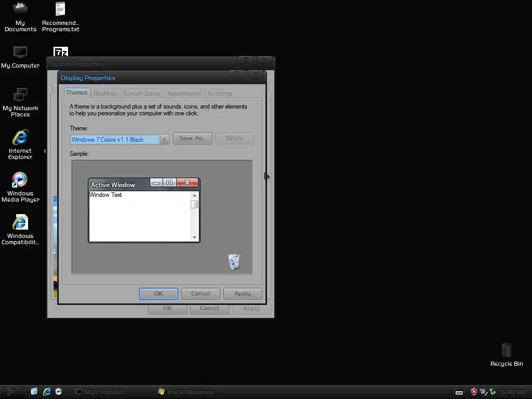Select the Internet Explorer desktop icon

click(x=20, y=144)
